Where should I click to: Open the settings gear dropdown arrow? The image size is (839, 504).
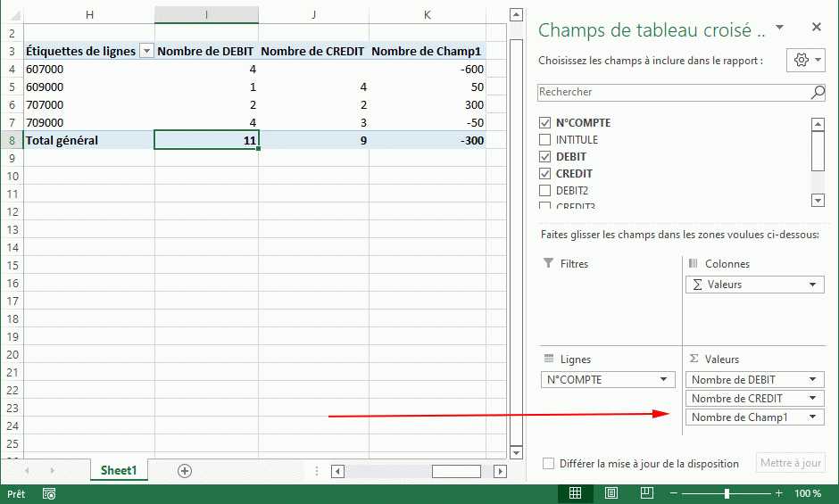[x=818, y=60]
